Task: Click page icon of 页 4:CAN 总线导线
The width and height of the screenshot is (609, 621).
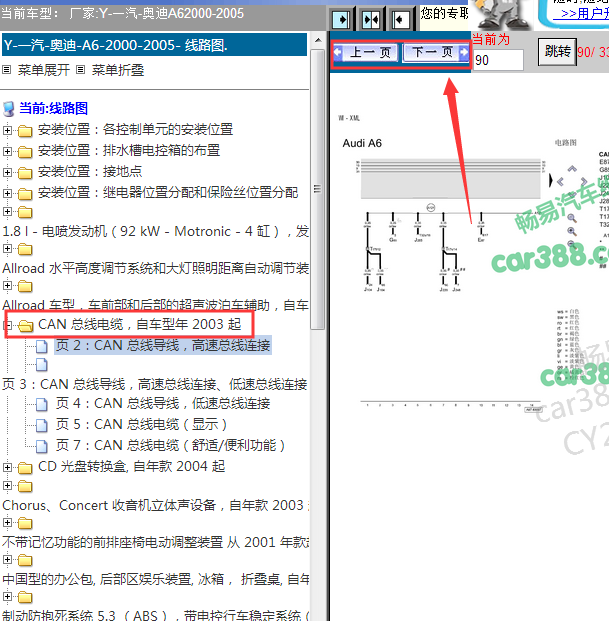Action: (x=42, y=404)
